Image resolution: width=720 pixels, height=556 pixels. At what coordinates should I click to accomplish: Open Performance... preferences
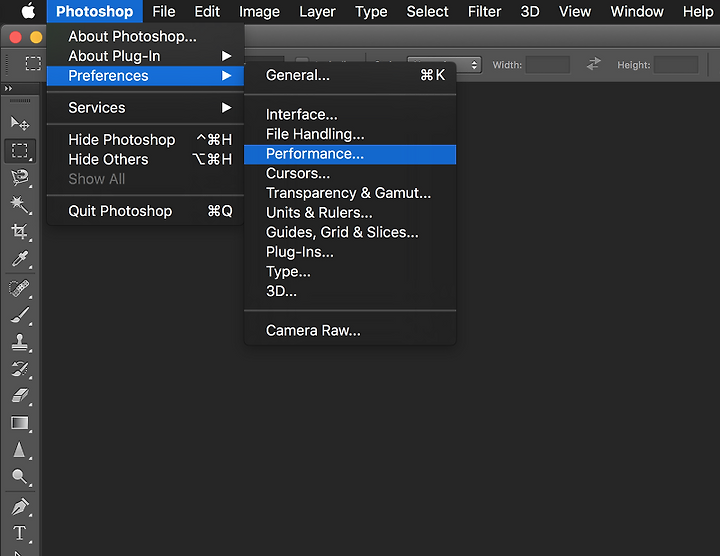pyautogui.click(x=350, y=154)
